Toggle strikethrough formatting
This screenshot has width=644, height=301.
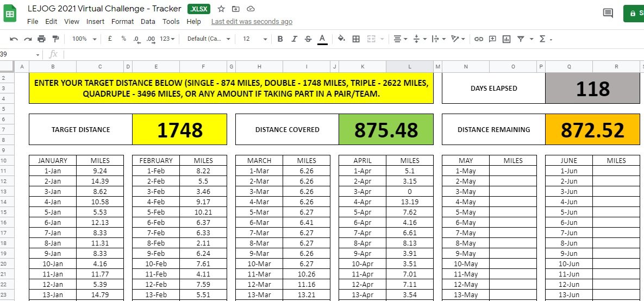click(308, 39)
